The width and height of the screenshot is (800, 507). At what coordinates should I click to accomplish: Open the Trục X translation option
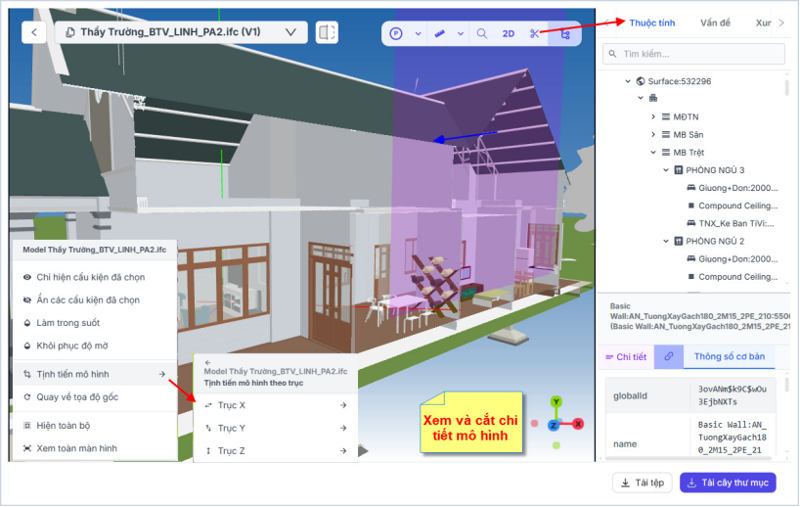click(276, 405)
